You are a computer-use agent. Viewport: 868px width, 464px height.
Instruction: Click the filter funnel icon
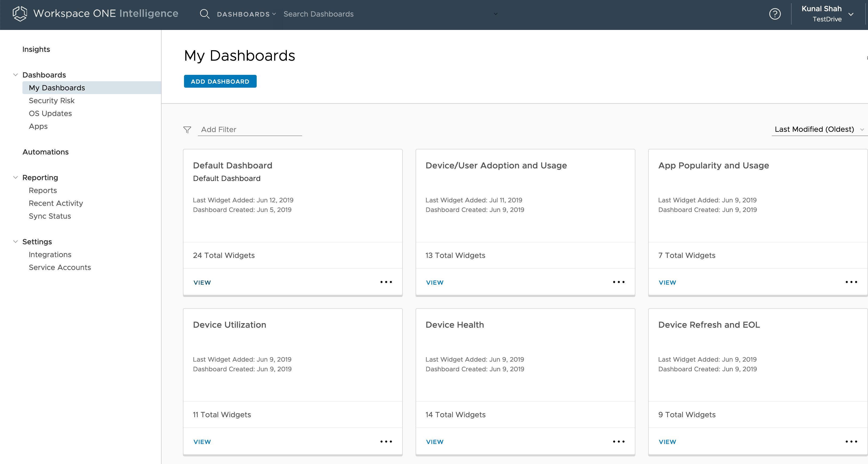click(x=187, y=129)
